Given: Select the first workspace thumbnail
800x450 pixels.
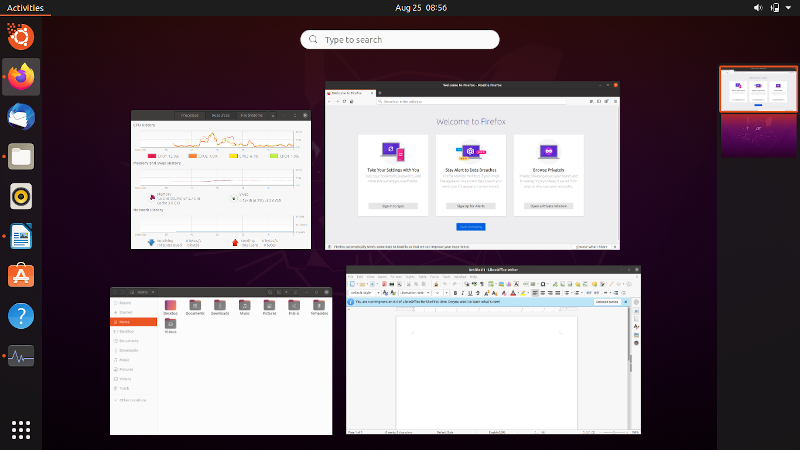Looking at the screenshot, I should pos(758,89).
